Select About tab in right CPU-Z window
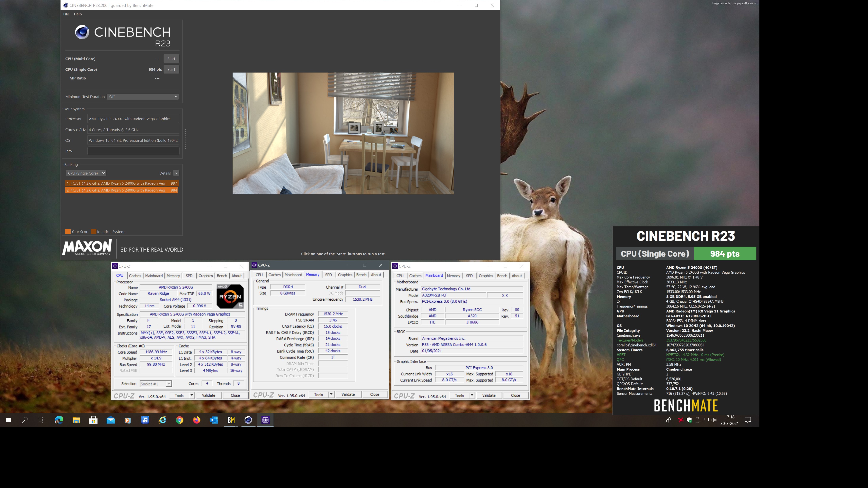 (x=517, y=276)
